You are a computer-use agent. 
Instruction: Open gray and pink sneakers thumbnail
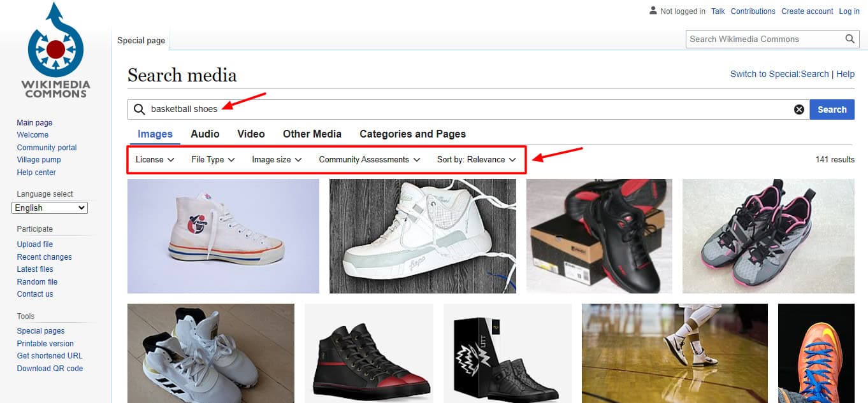coord(769,236)
